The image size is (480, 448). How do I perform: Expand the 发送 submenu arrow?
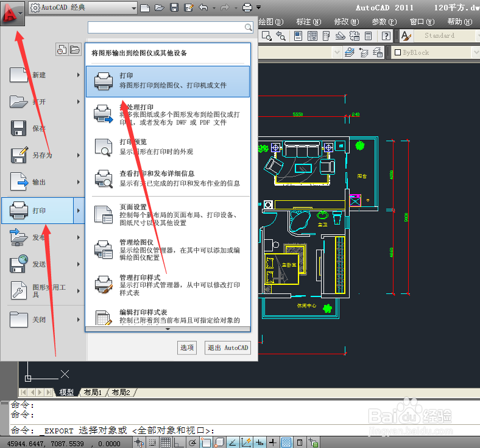coord(79,264)
